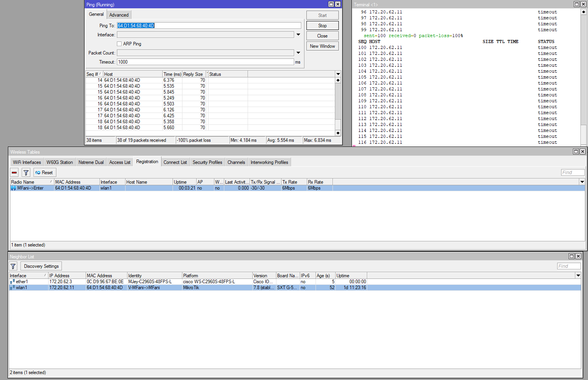Remove selected entry using the minus icon

pos(14,172)
